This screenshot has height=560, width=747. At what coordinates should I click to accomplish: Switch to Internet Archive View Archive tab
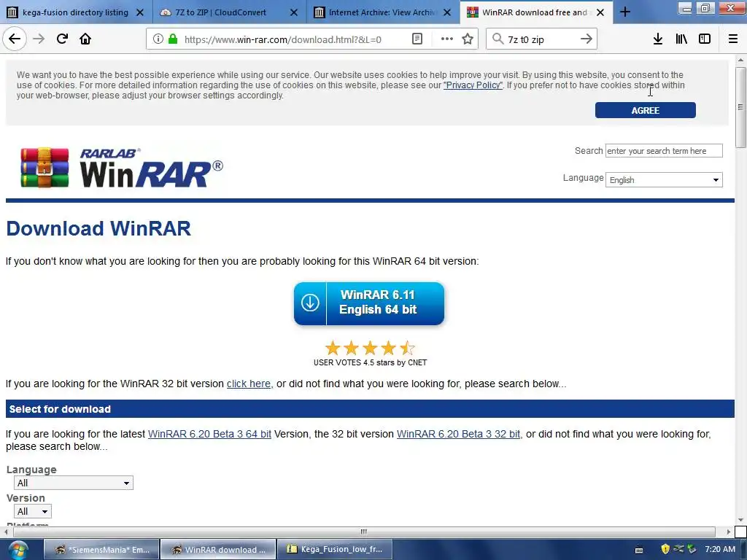pyautogui.click(x=382, y=12)
